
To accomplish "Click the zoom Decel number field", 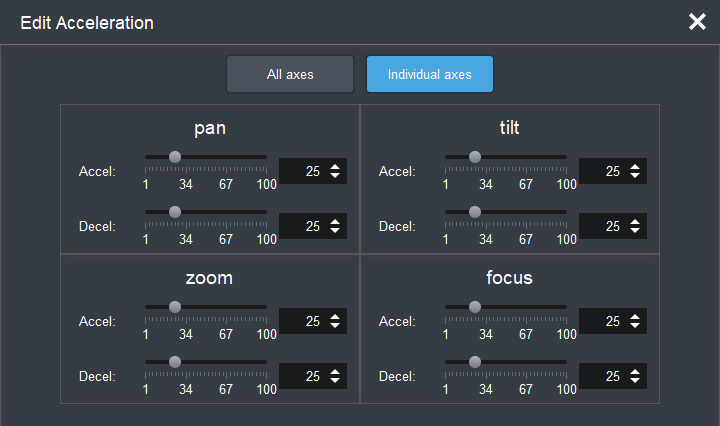I will (301, 376).
